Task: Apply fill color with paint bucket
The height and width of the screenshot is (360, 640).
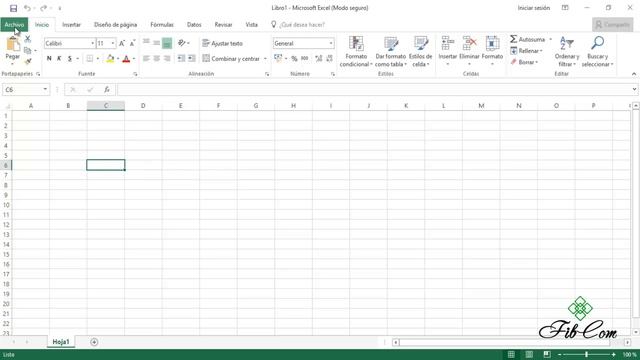Action: click(x=110, y=59)
